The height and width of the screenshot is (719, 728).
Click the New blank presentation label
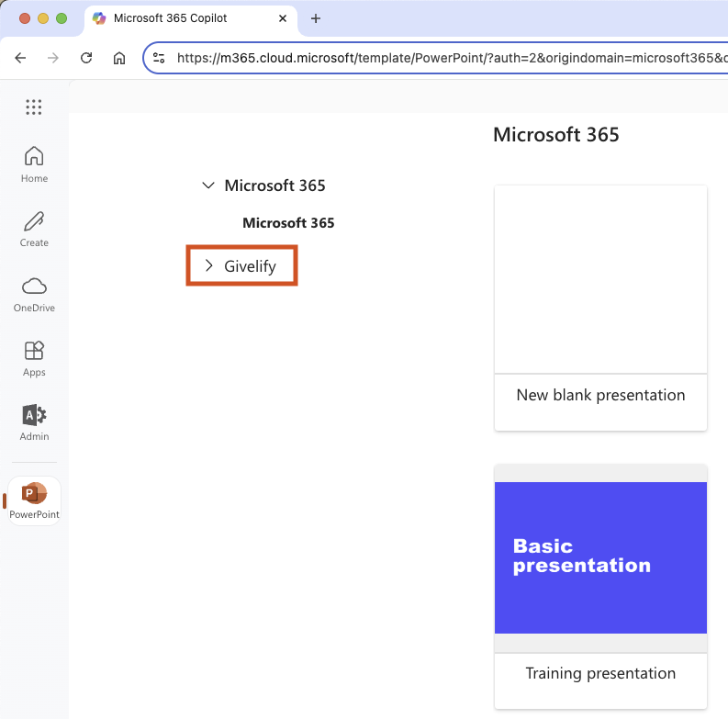pos(600,395)
